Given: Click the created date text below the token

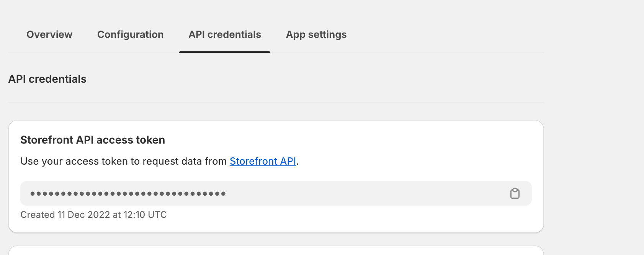Looking at the screenshot, I should (x=93, y=215).
